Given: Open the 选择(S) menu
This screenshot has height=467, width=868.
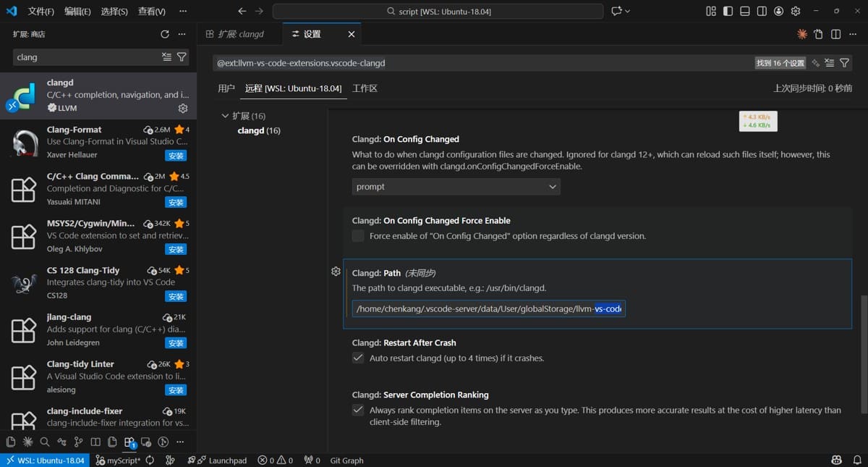Looking at the screenshot, I should point(114,12).
